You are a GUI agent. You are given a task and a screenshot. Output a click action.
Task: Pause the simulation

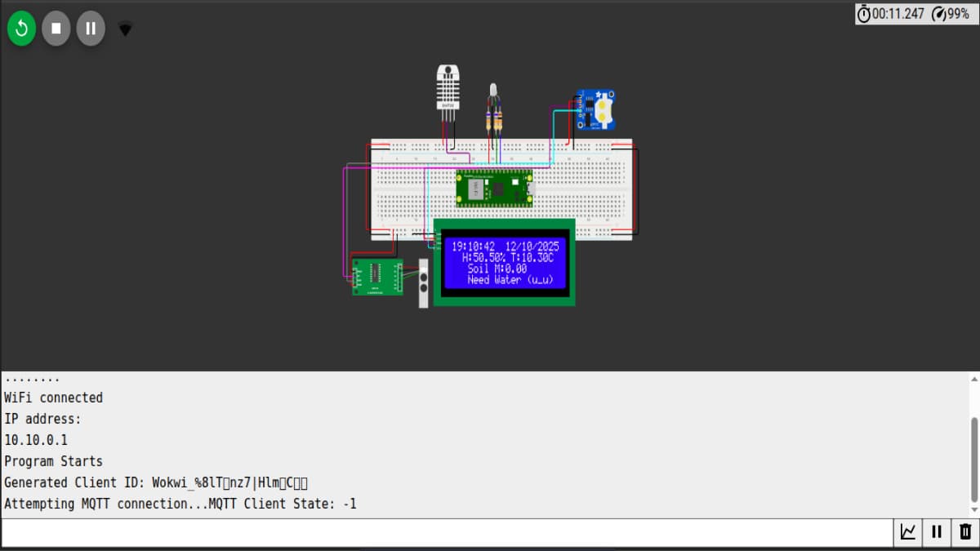(x=90, y=28)
